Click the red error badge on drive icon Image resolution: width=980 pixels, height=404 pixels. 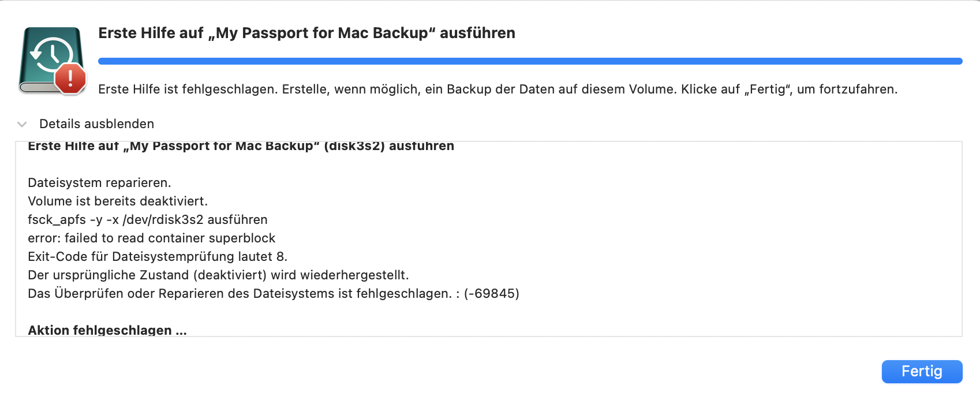(x=70, y=78)
